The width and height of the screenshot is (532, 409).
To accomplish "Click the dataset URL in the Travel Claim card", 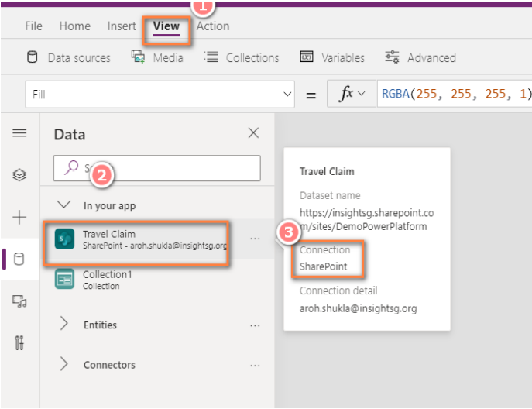I will tap(366, 219).
